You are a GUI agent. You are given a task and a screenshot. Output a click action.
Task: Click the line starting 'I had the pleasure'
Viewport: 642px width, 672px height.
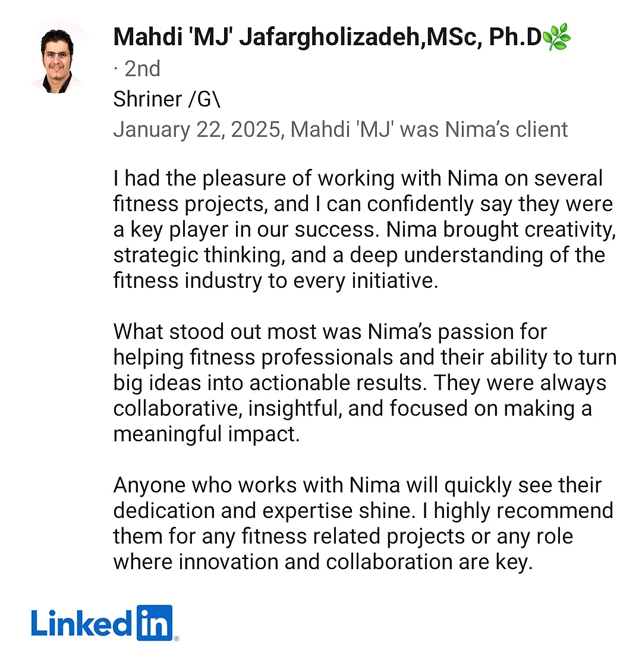point(358,178)
